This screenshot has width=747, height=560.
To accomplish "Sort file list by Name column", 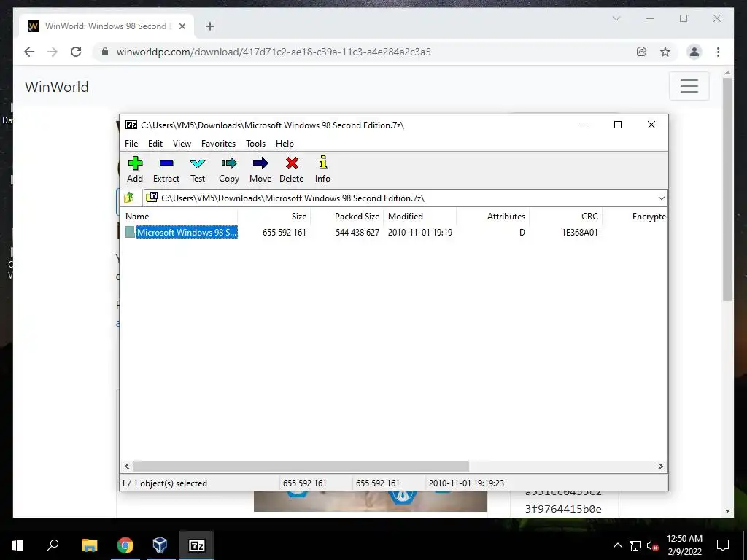I will (179, 216).
